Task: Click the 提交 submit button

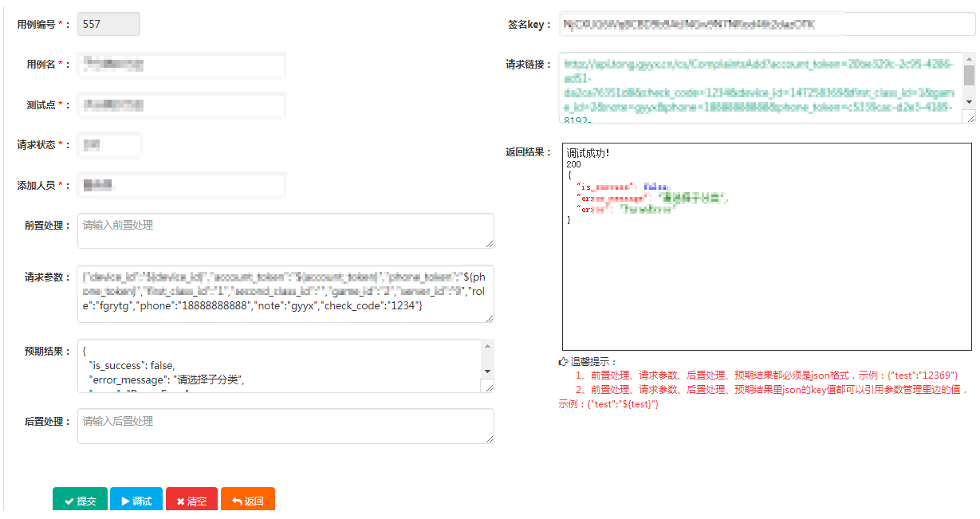Action: click(80, 501)
